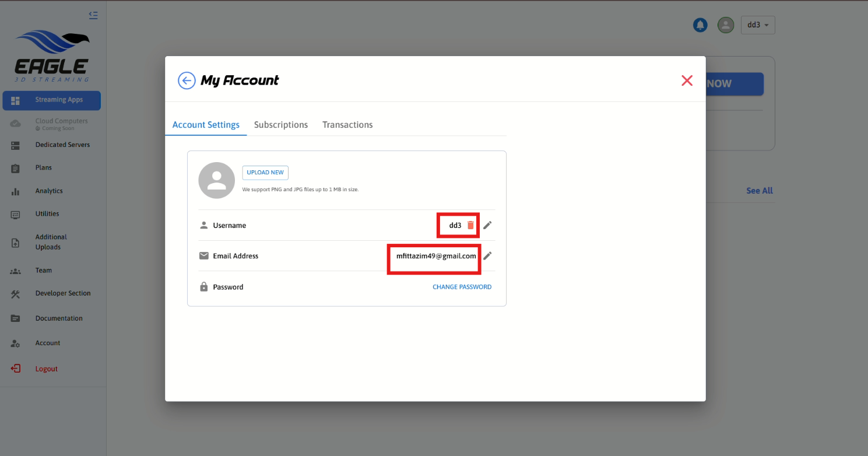868x456 pixels.
Task: Open notifications bell icon
Action: pos(700,25)
